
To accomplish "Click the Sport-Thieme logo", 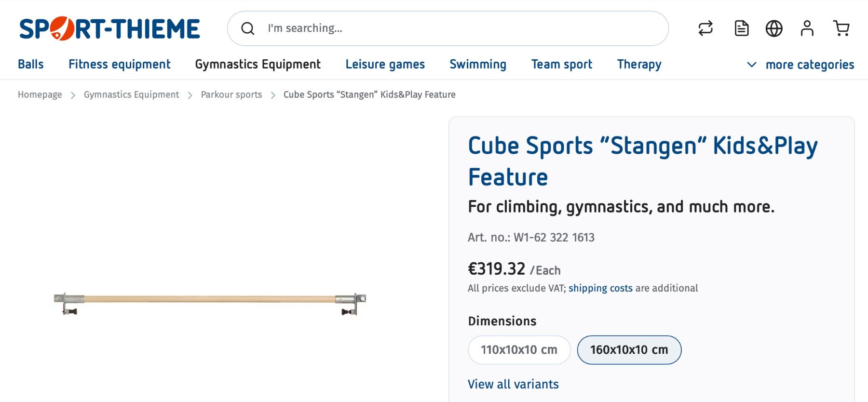I will pos(109,28).
